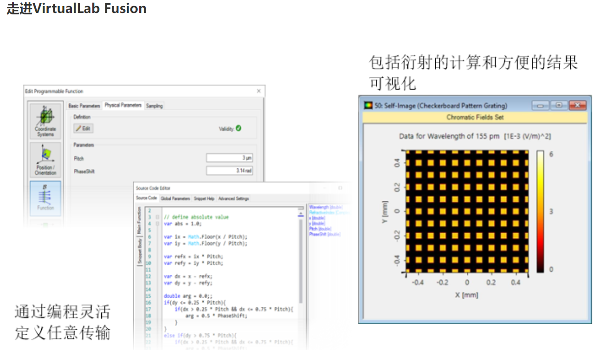Click code line 'var refy = iy * Pitch;'
This screenshot has width=606, height=364.
click(193, 263)
